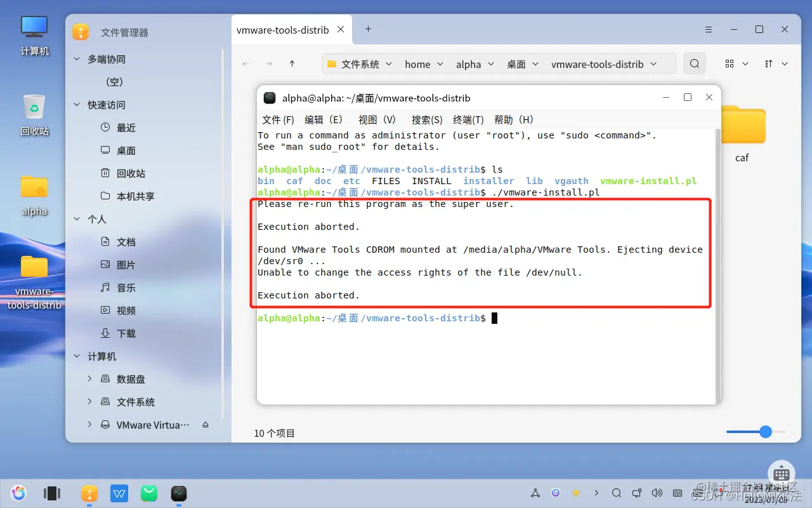Launch the WPS Office icon in taskbar

(x=119, y=493)
